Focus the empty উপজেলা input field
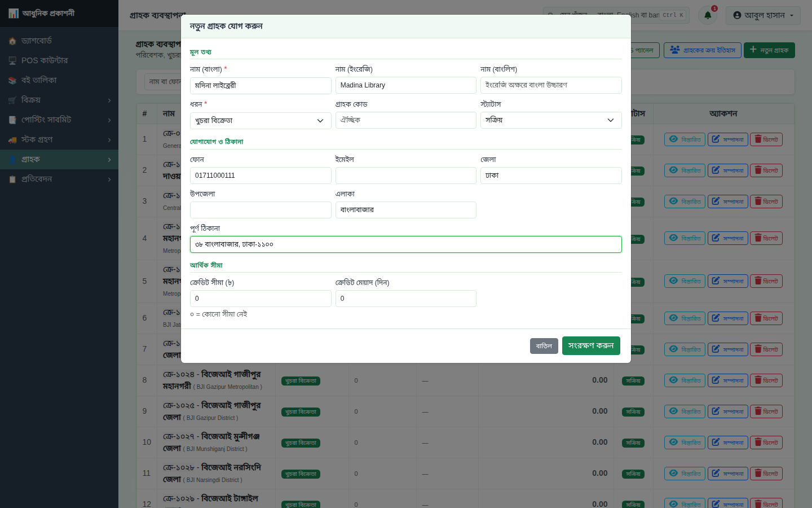Image resolution: width=812 pixels, height=508 pixels. tap(261, 210)
